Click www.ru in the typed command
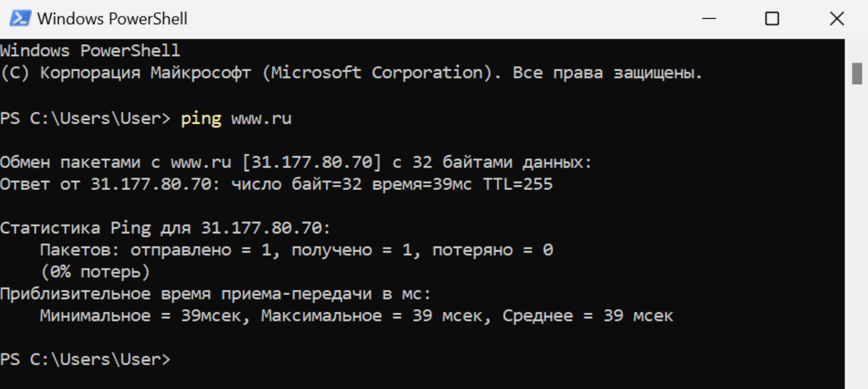Image resolution: width=868 pixels, height=389 pixels. click(262, 119)
